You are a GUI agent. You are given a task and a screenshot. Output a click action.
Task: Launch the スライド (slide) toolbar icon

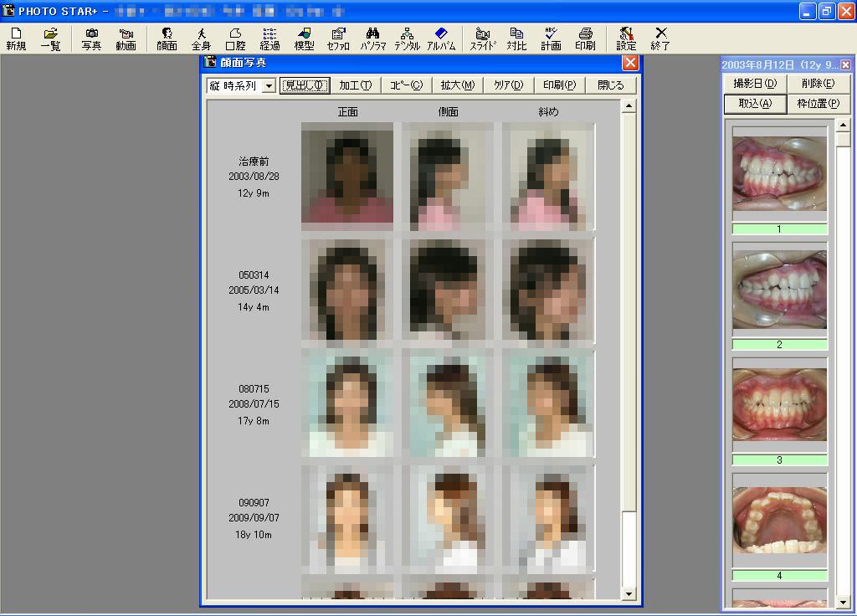click(x=483, y=39)
